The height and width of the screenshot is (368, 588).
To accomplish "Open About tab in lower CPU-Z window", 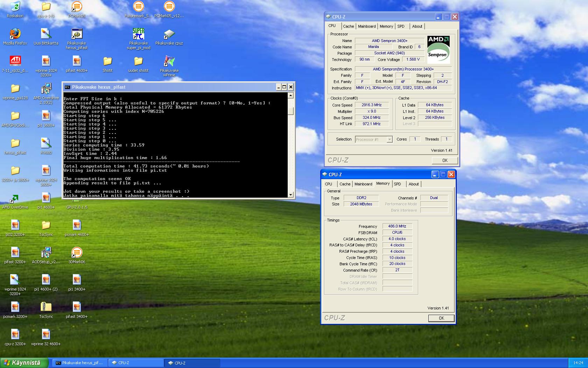I will click(414, 184).
